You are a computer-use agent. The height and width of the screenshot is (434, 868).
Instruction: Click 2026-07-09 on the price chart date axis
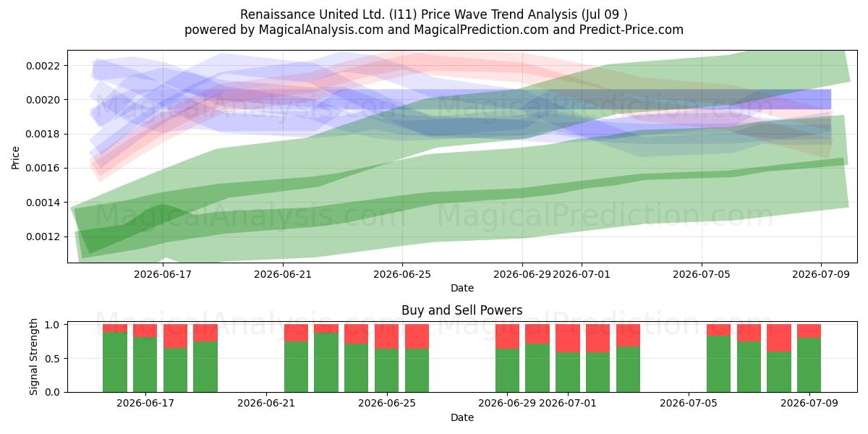821,274
